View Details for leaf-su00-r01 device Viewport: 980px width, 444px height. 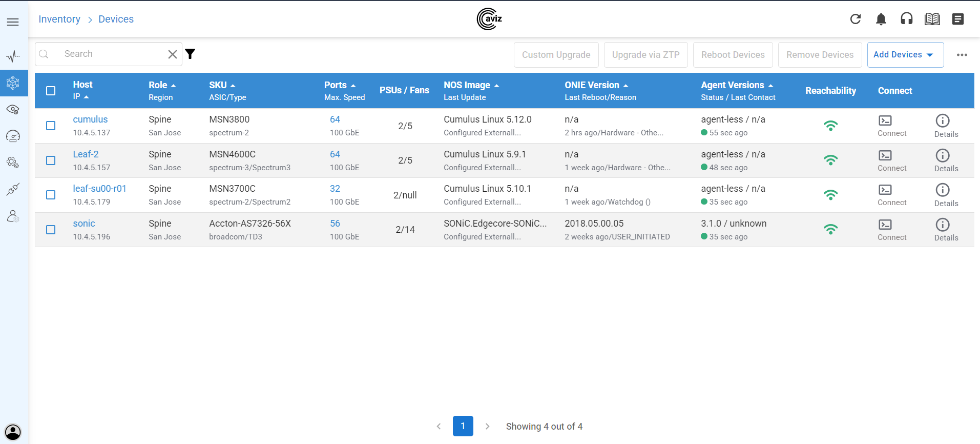pos(946,195)
